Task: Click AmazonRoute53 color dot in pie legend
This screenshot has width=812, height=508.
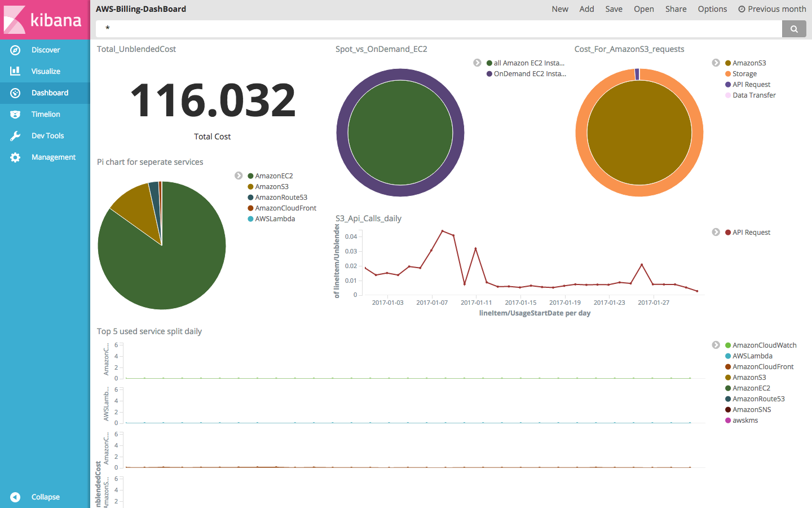Action: click(x=250, y=198)
